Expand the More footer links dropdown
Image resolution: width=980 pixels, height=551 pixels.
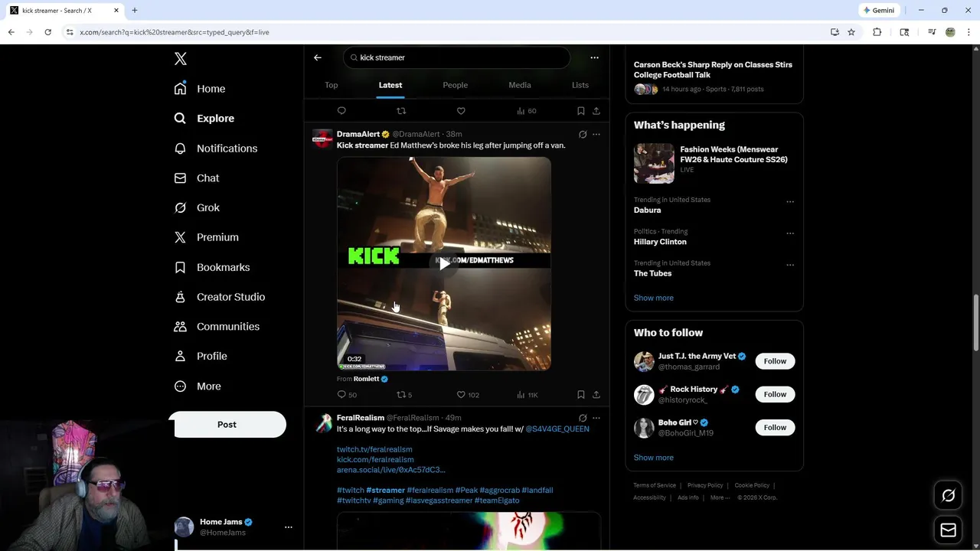tap(720, 498)
